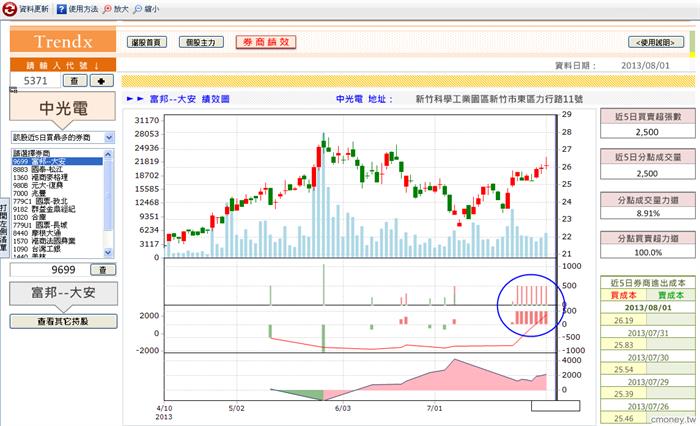Click the blue arrows before 富邦--大安 績效圖

point(135,99)
